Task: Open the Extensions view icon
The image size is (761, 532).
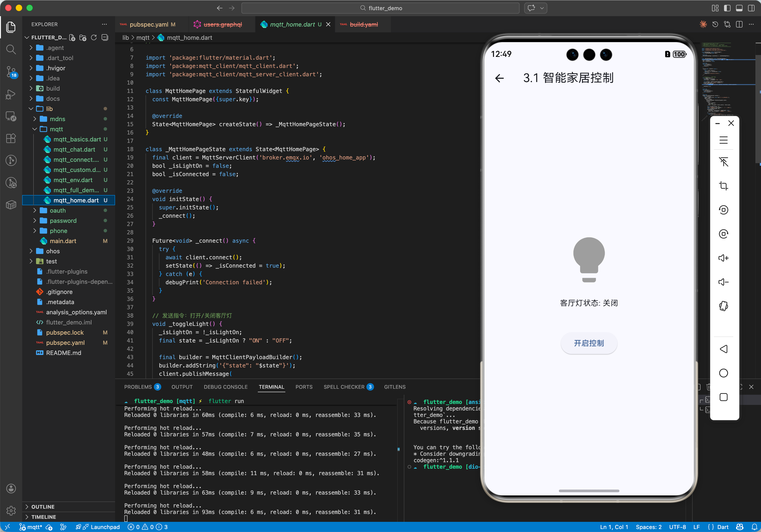Action: click(x=11, y=138)
